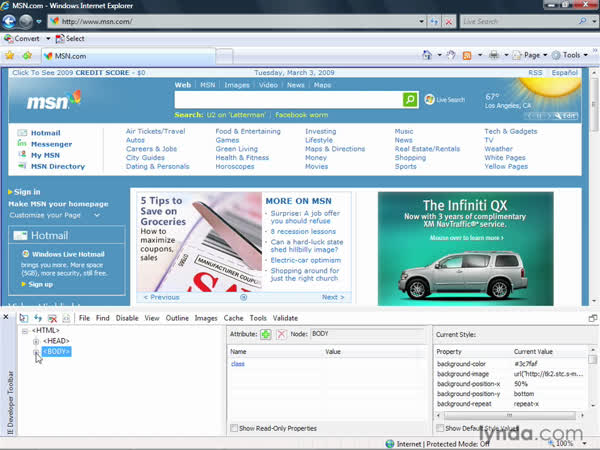Click the Air Tickets/Travel link
Screen dimensions: 600x450
tap(155, 131)
